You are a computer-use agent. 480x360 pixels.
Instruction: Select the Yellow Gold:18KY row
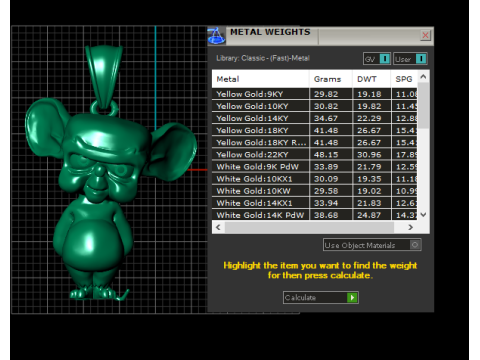click(314, 130)
